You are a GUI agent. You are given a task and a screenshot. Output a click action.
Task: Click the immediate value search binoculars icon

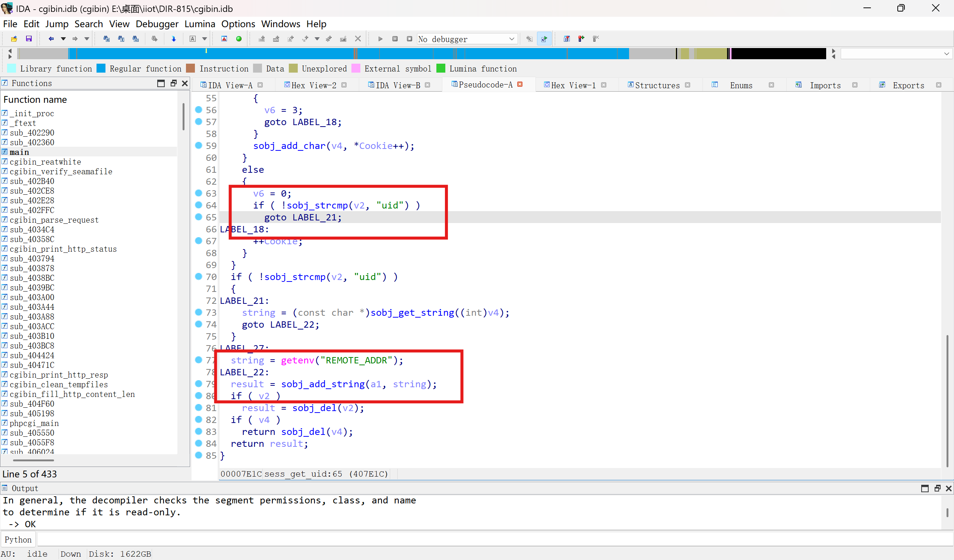point(136,39)
